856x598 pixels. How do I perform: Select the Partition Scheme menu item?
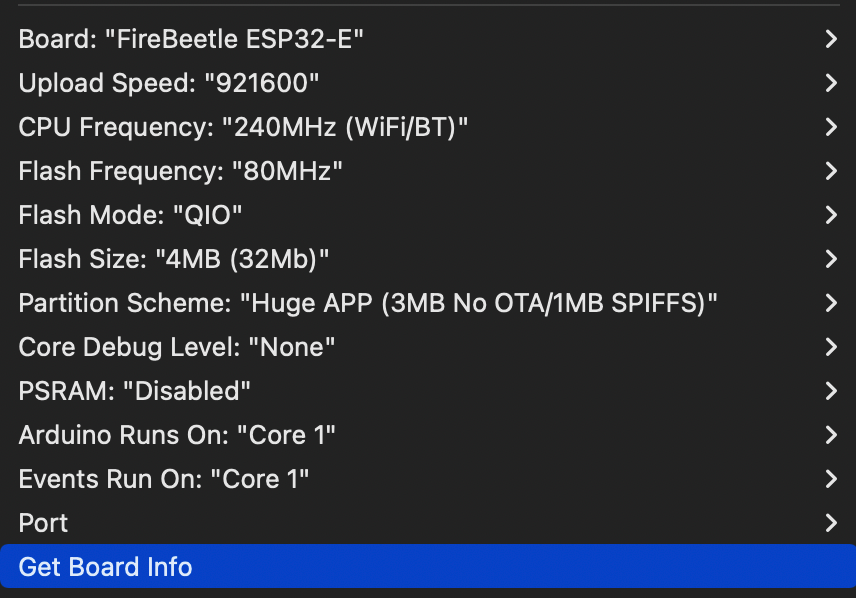(x=428, y=303)
